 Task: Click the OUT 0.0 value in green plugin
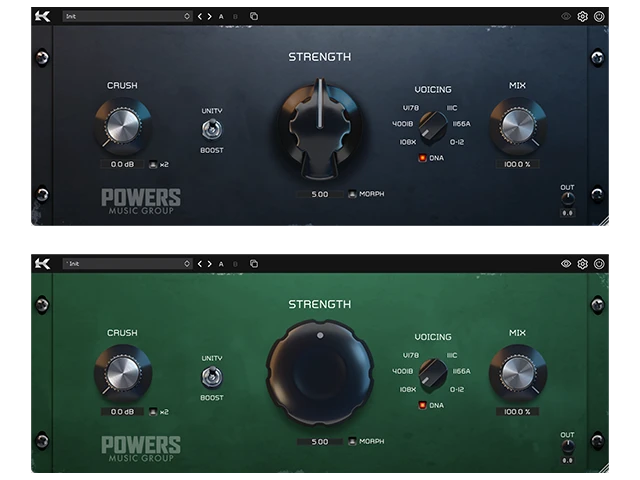(x=567, y=460)
